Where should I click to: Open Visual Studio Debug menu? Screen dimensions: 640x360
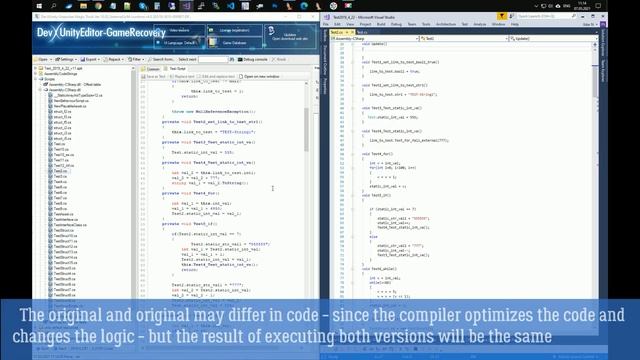coord(396,24)
